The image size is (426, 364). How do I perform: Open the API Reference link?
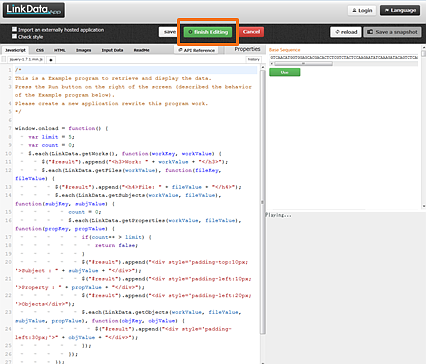tap(196, 50)
